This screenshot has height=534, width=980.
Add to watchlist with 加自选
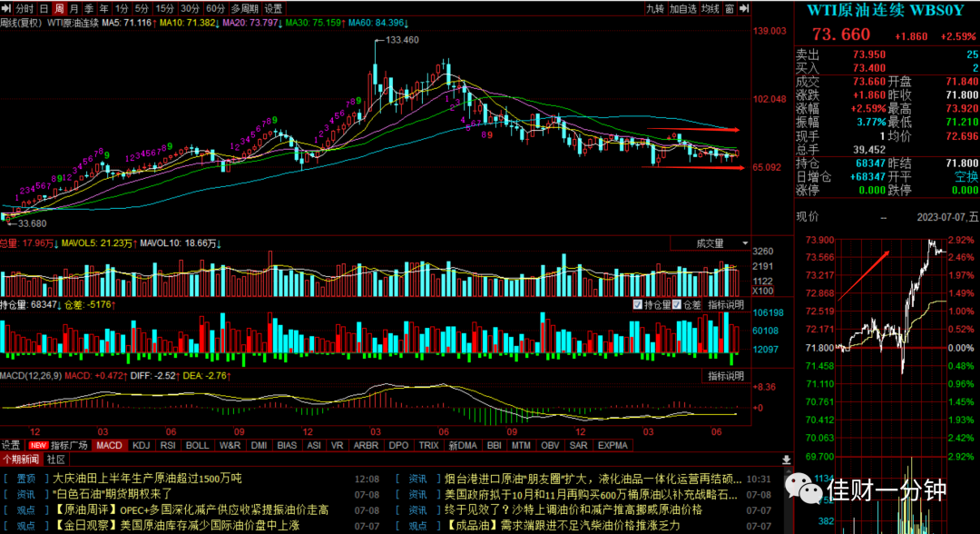pos(682,9)
